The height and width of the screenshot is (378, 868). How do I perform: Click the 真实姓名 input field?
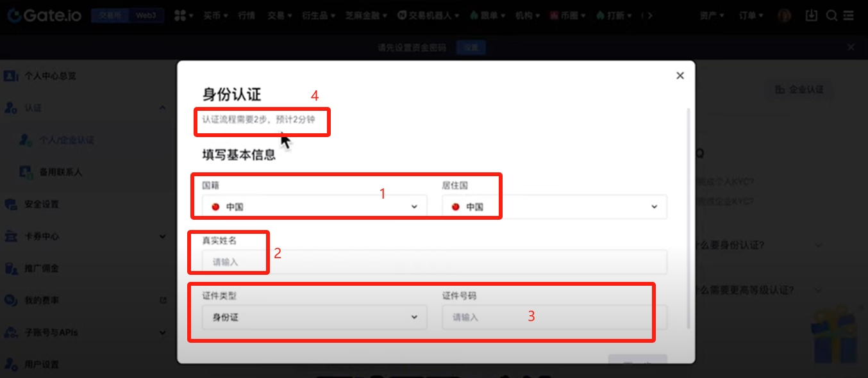click(x=435, y=262)
